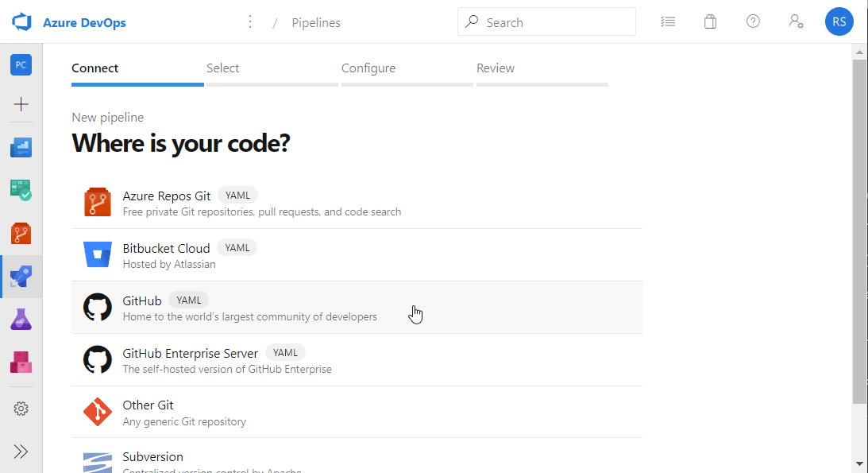Choose Azure Repos Git as code source
The image size is (868, 473).
357,203
